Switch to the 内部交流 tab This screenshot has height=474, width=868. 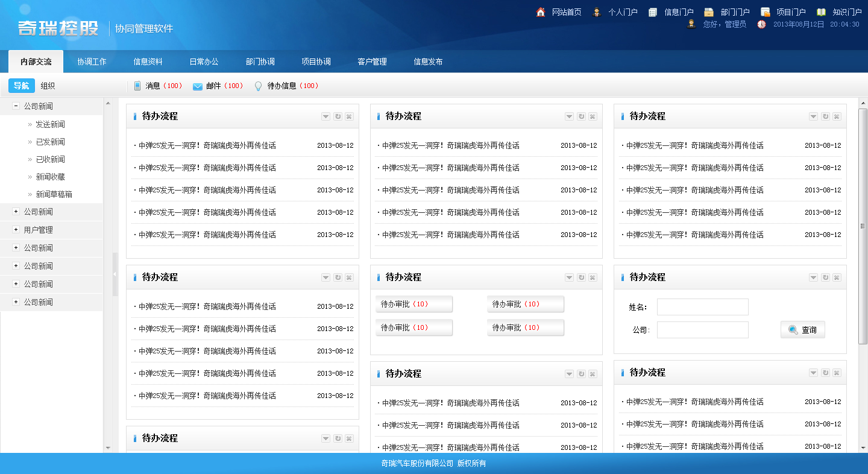coord(36,62)
